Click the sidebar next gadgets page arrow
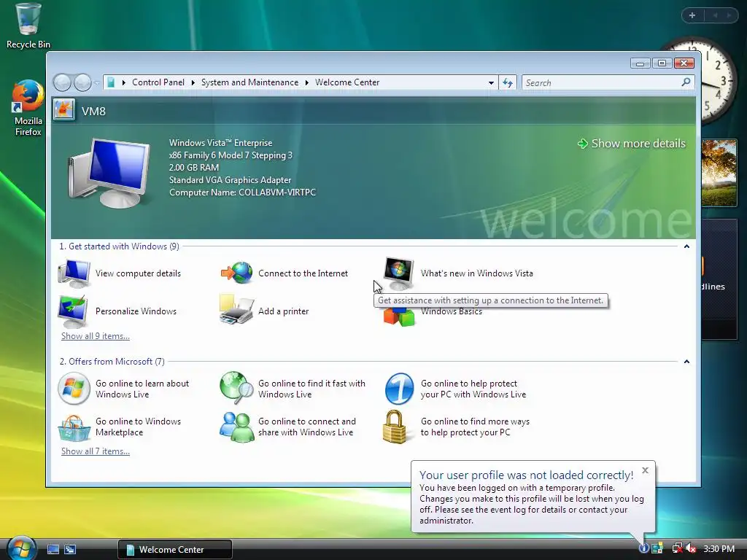 click(729, 15)
